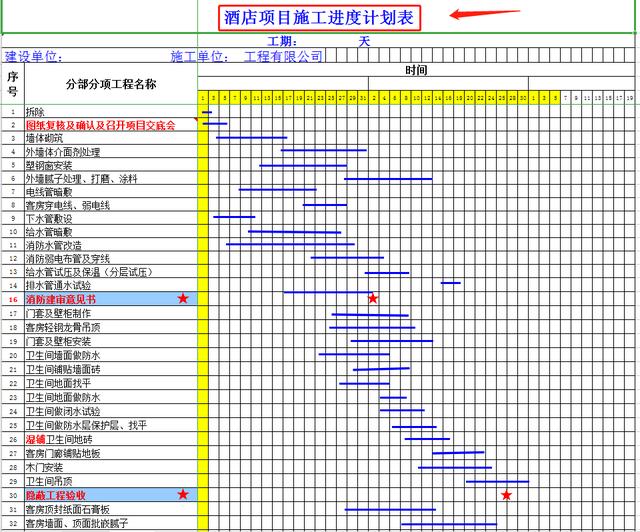Select the blue bar in 下水管敷设 row
640x532 pixels.
(x=234, y=217)
